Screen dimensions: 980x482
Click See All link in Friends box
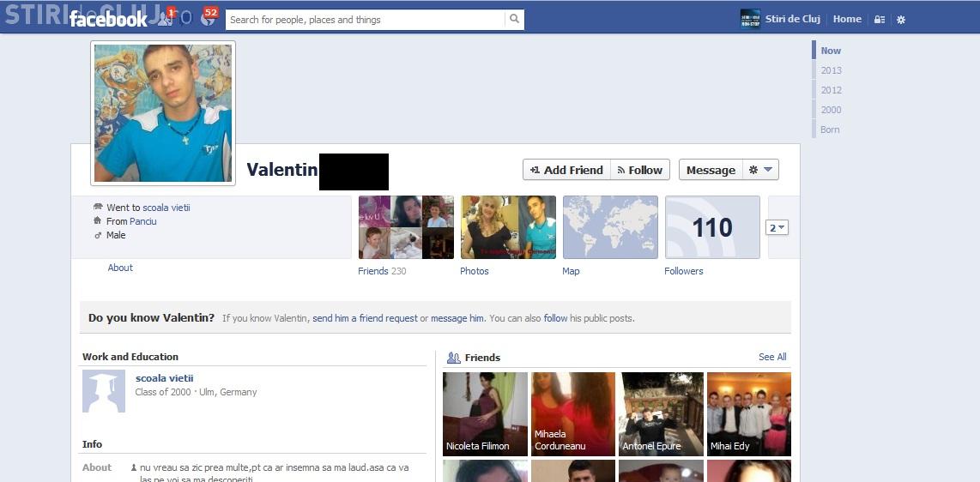pos(771,357)
